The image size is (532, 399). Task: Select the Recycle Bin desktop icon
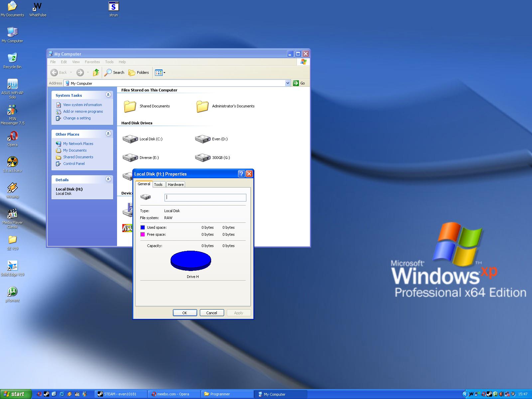[x=12, y=61]
